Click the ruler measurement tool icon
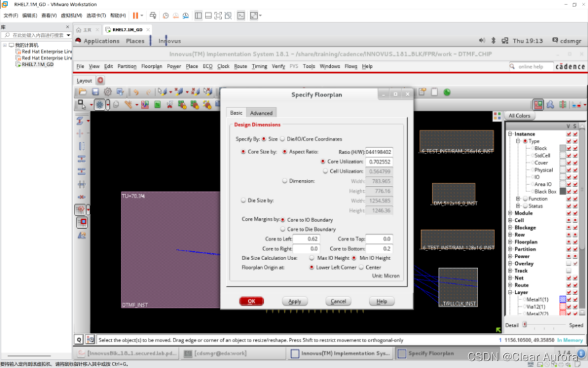This screenshot has height=368, width=588. 129,105
